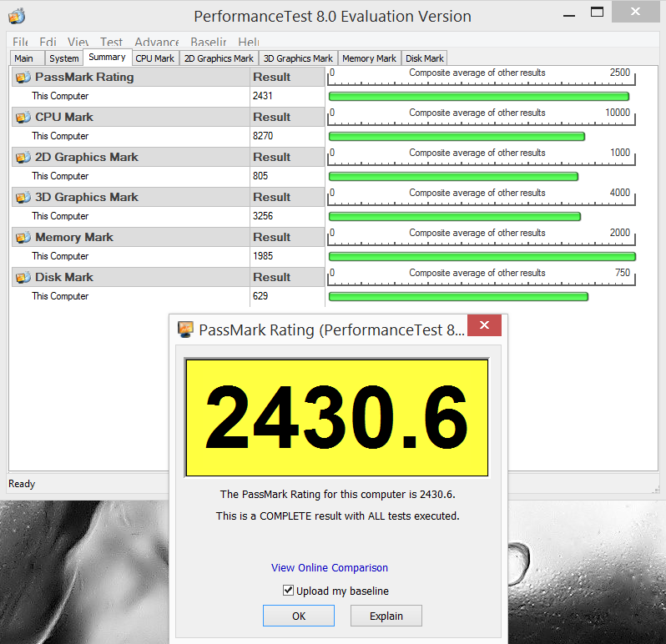Switch to the 3D Graphics Mark tab
The height and width of the screenshot is (644, 666).
point(298,58)
